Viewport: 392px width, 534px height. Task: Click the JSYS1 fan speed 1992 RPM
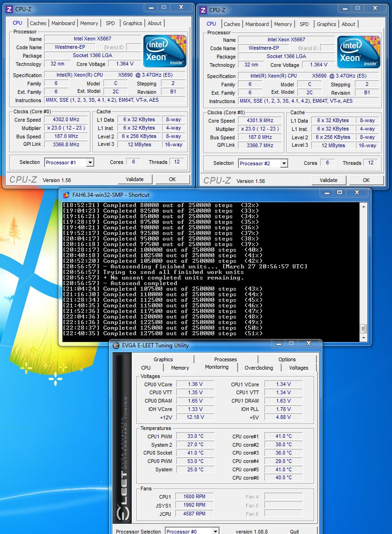pyautogui.click(x=194, y=505)
